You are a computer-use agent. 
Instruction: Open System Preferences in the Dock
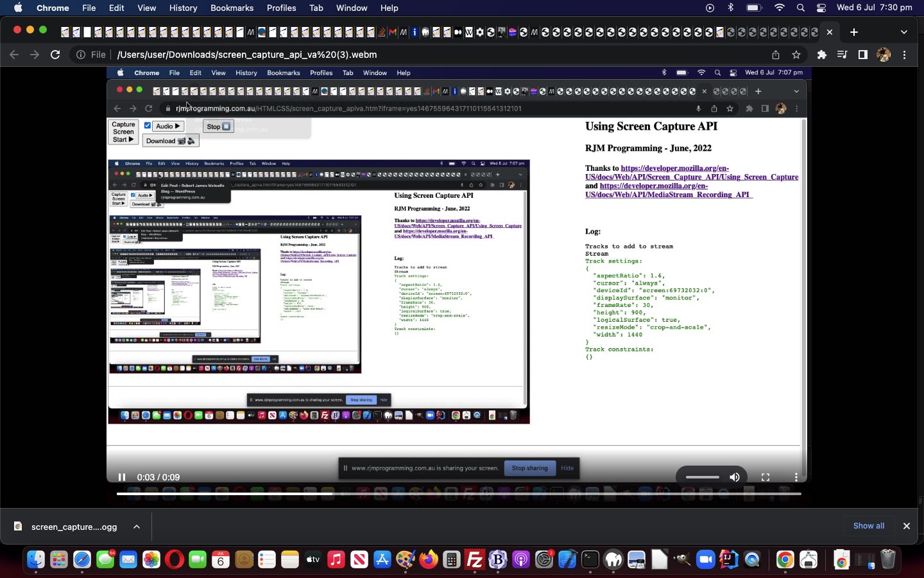pyautogui.click(x=544, y=559)
